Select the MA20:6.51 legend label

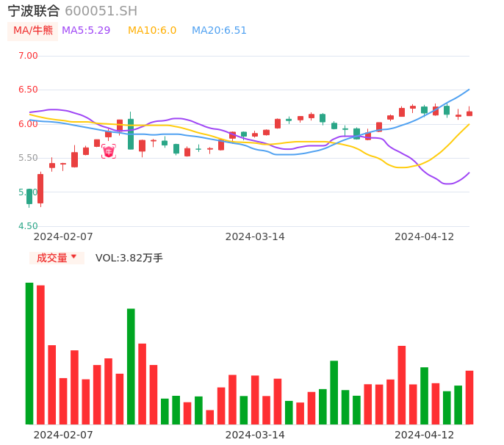(x=219, y=30)
